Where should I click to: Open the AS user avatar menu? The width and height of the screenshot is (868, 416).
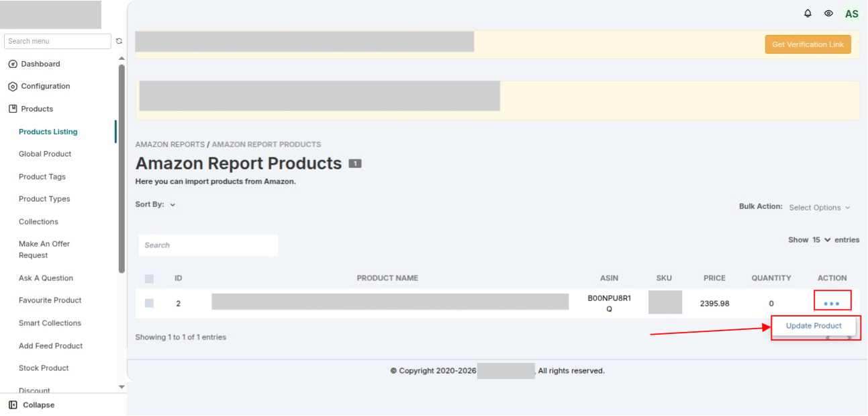click(851, 13)
